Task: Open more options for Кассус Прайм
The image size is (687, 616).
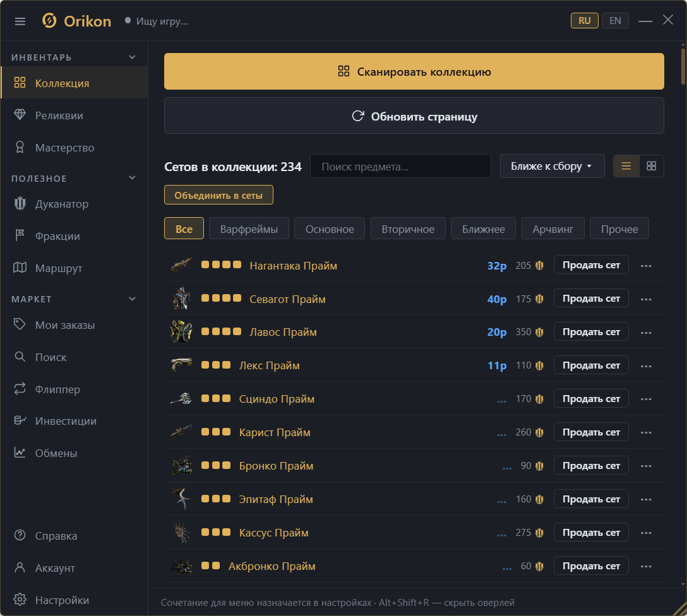Action: (x=646, y=533)
